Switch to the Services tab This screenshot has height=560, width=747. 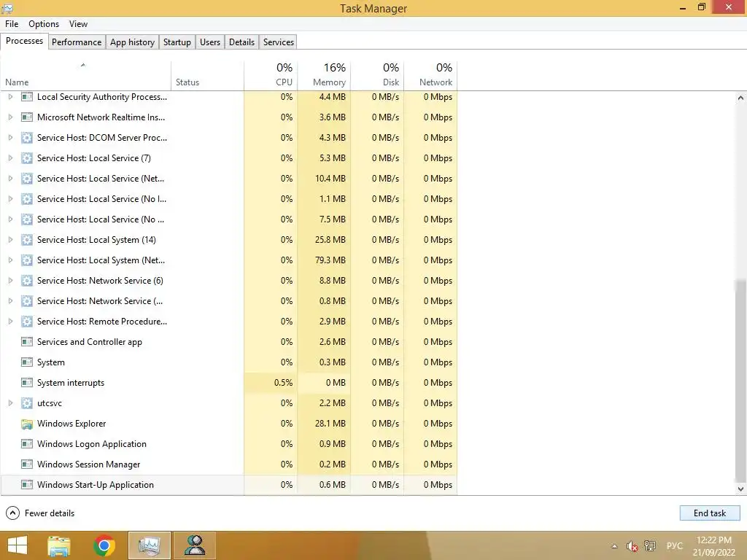tap(278, 42)
